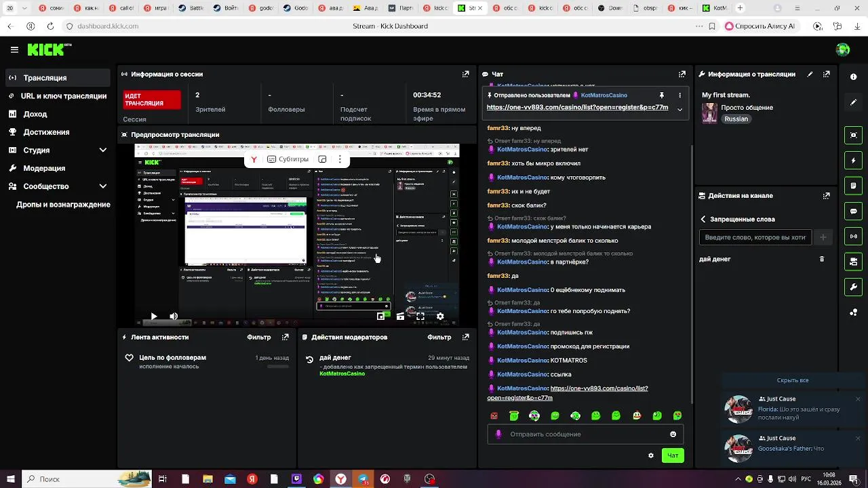Image resolution: width=868 pixels, height=488 pixels.
Task: Toggle the lightning activity widget in rail
Action: click(854, 161)
